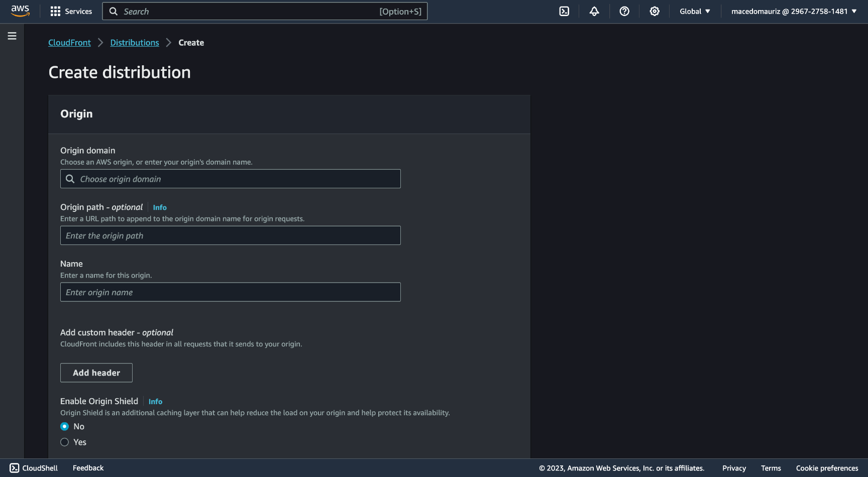Screen dimensions: 868x477
Task: Go to the Distributions breadcrumb link
Action: click(135, 43)
